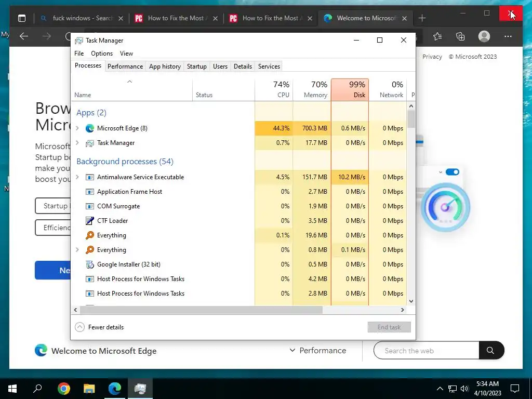Image resolution: width=532 pixels, height=399 pixels.
Task: Switch to the Details tab
Action: pyautogui.click(x=243, y=66)
